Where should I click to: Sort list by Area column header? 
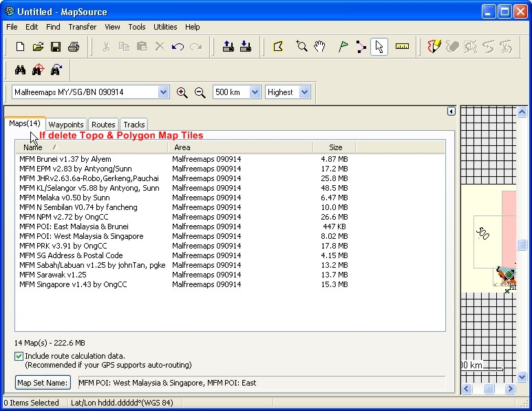(x=240, y=147)
